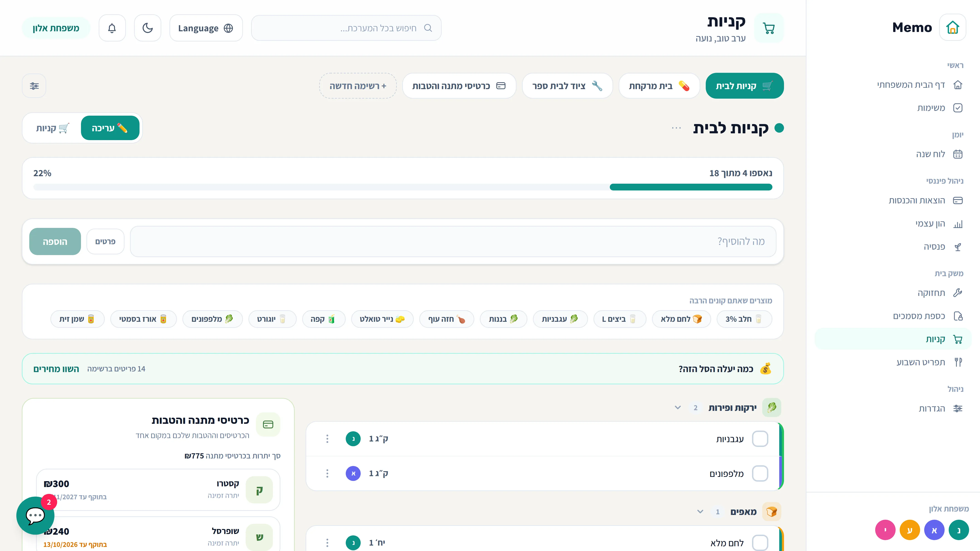Click the shopping cart header icon beside קניות

click(769, 28)
